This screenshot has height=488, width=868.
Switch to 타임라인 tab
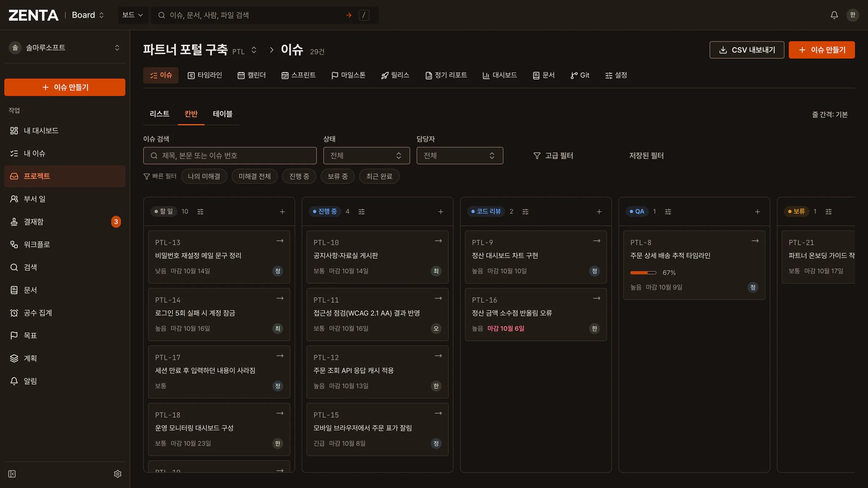pos(205,75)
